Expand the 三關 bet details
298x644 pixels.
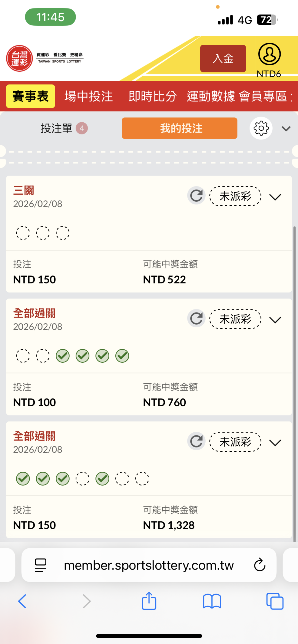pyautogui.click(x=275, y=197)
